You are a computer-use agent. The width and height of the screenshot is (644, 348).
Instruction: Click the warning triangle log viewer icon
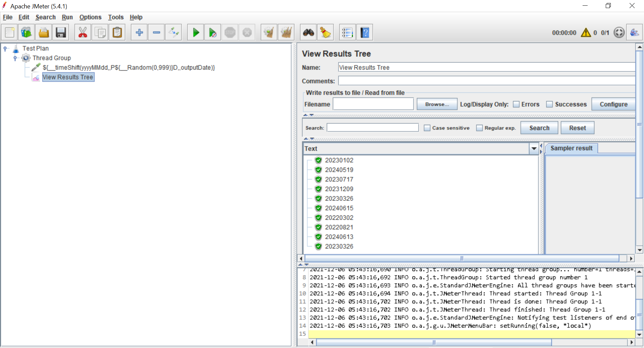(x=586, y=33)
